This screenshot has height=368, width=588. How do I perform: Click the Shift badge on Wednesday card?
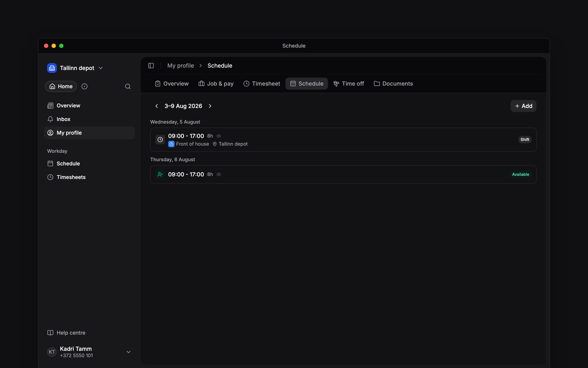pyautogui.click(x=525, y=140)
